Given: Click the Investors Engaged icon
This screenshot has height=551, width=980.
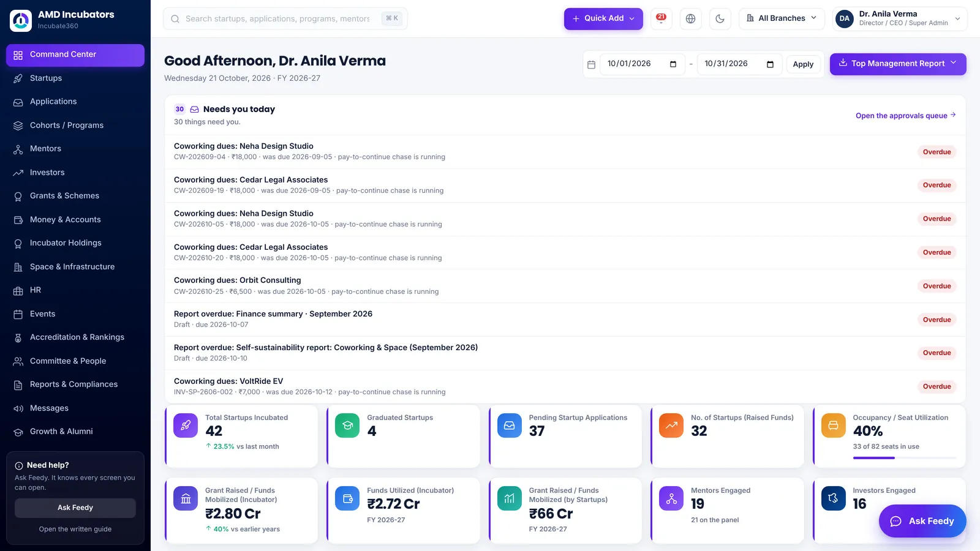Looking at the screenshot, I should pos(833,498).
